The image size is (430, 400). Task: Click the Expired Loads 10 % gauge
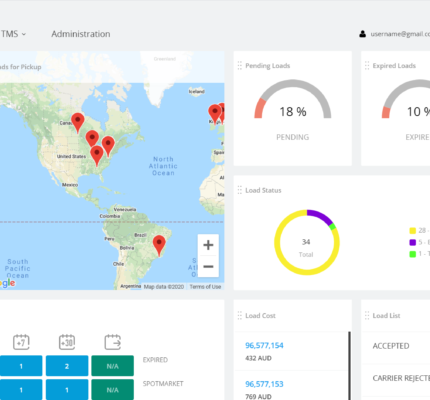point(406,99)
